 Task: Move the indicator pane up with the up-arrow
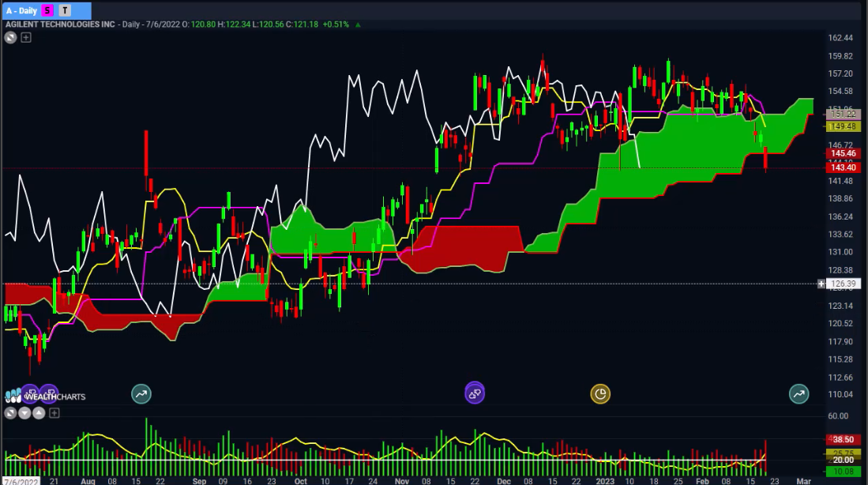click(x=39, y=413)
